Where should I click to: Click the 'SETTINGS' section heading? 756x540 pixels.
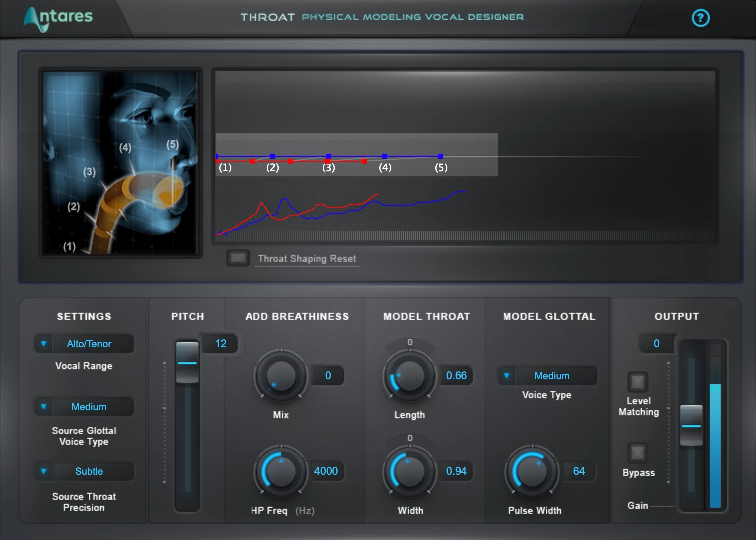tap(84, 316)
